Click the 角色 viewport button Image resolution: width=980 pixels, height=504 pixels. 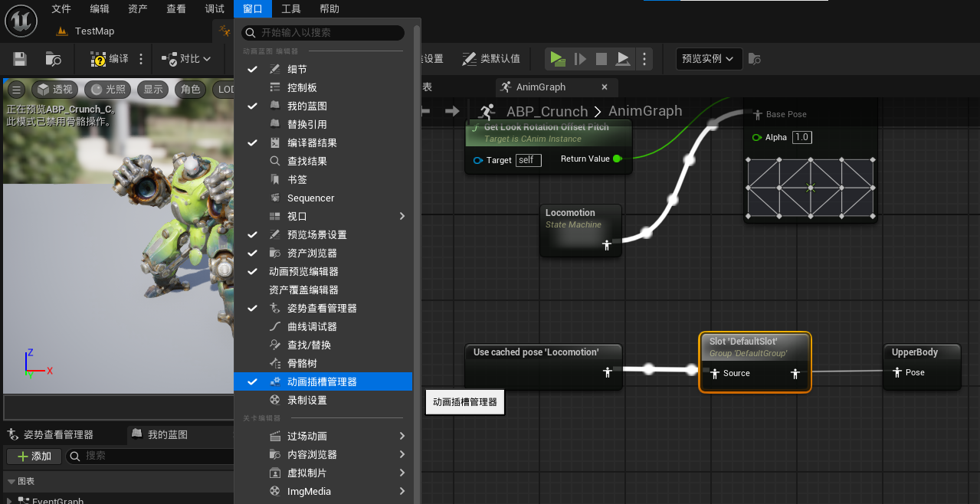click(x=191, y=90)
